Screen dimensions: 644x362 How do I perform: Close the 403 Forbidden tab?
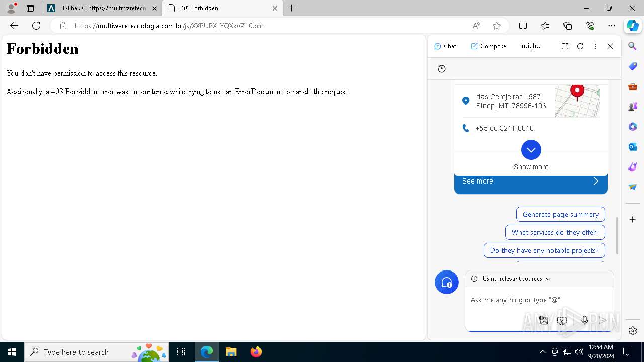click(275, 8)
